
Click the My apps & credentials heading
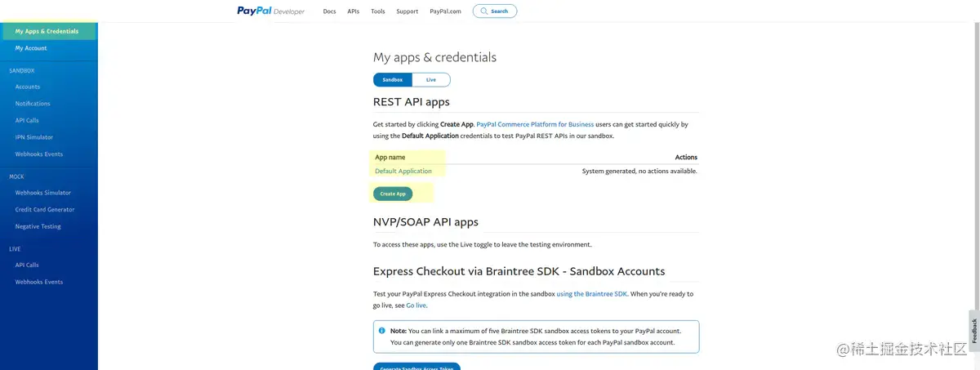[x=434, y=57]
